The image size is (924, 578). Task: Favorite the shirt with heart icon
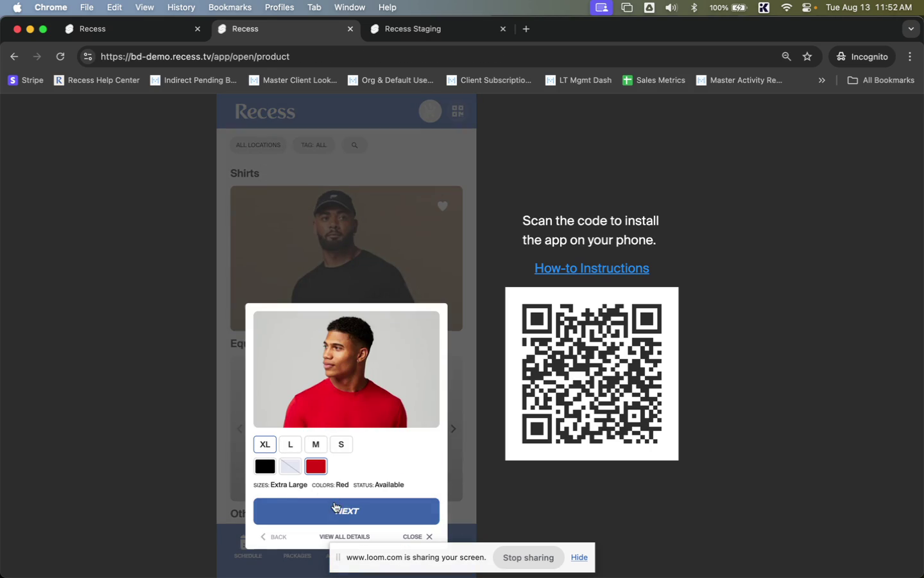[442, 206]
